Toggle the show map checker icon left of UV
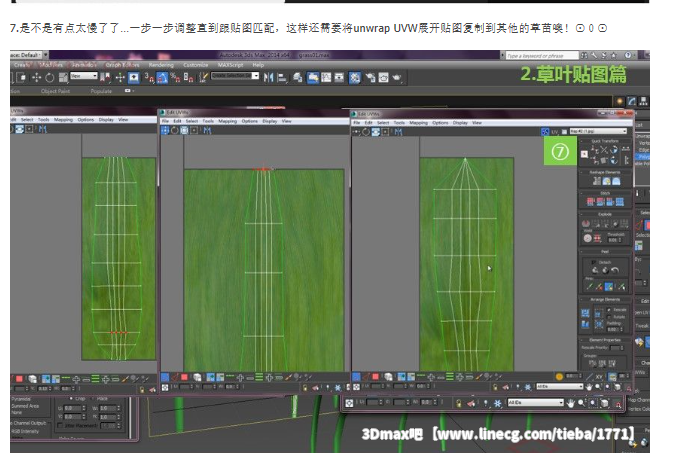Image resolution: width=674 pixels, height=453 pixels. tap(545, 132)
